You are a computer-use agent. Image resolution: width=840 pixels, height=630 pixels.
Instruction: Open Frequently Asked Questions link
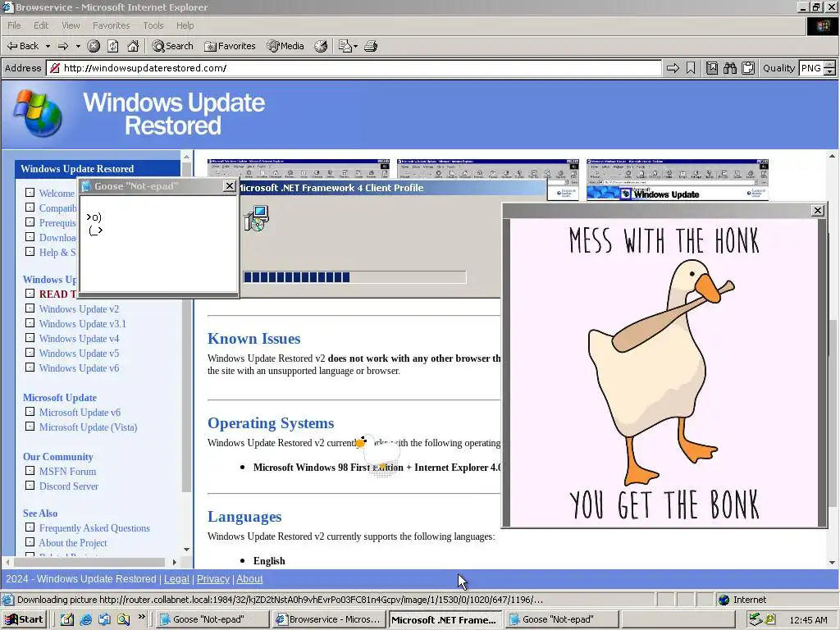pyautogui.click(x=94, y=528)
